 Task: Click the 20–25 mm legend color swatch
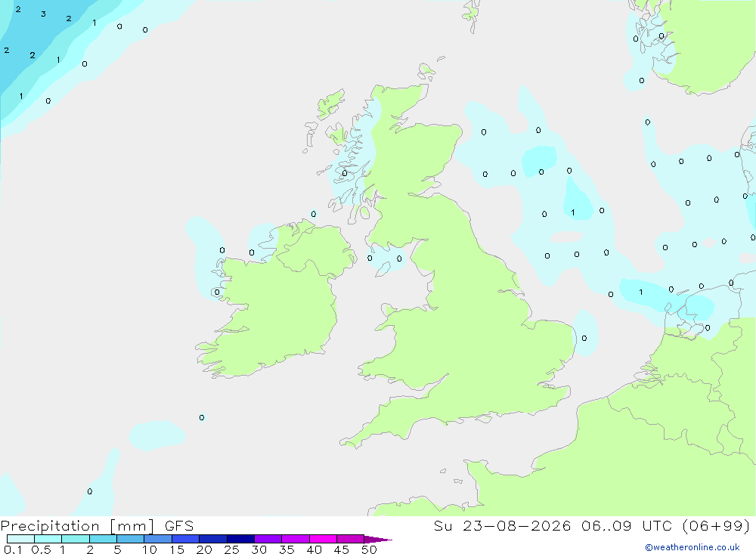click(x=213, y=539)
